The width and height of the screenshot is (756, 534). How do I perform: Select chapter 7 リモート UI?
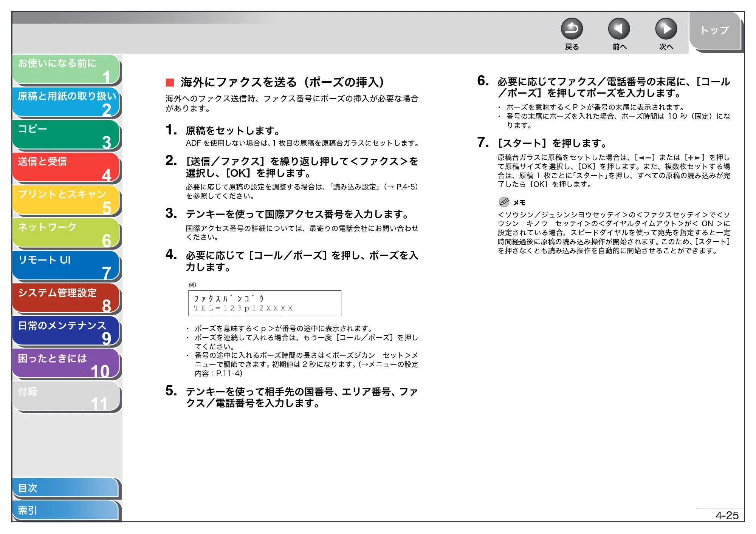point(66,266)
